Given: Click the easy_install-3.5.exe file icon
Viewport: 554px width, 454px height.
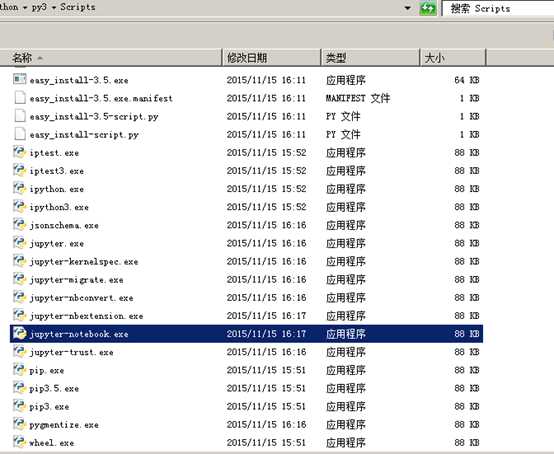Looking at the screenshot, I should tap(20, 79).
